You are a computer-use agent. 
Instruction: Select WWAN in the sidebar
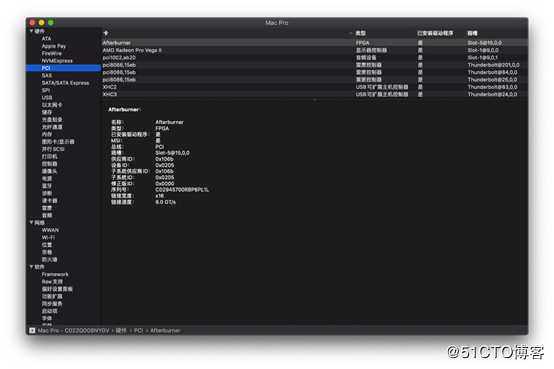[50, 230]
